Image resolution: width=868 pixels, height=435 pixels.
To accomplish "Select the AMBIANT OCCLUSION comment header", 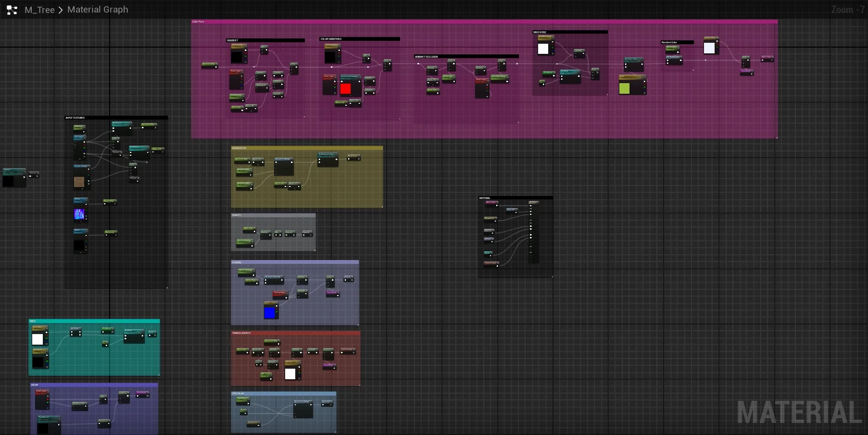I will coord(466,56).
